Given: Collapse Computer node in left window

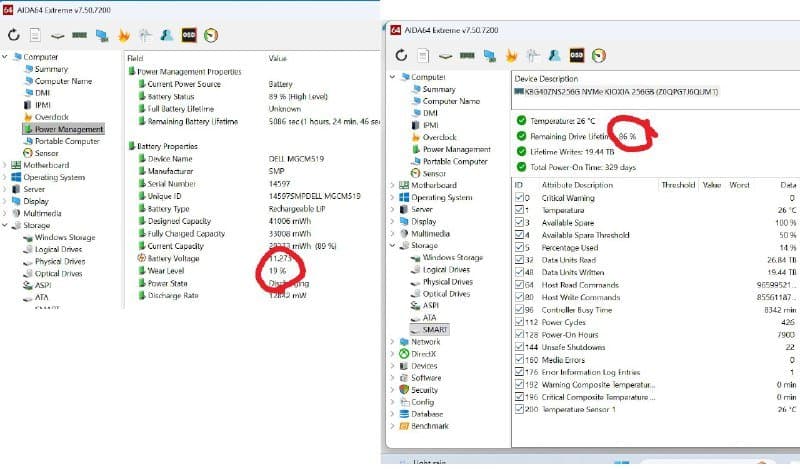Looking at the screenshot, I should pyautogui.click(x=5, y=57).
